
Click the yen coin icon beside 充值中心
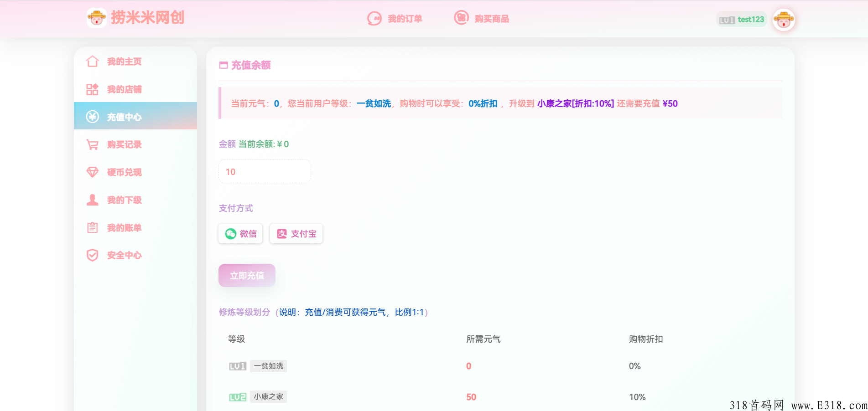[93, 117]
